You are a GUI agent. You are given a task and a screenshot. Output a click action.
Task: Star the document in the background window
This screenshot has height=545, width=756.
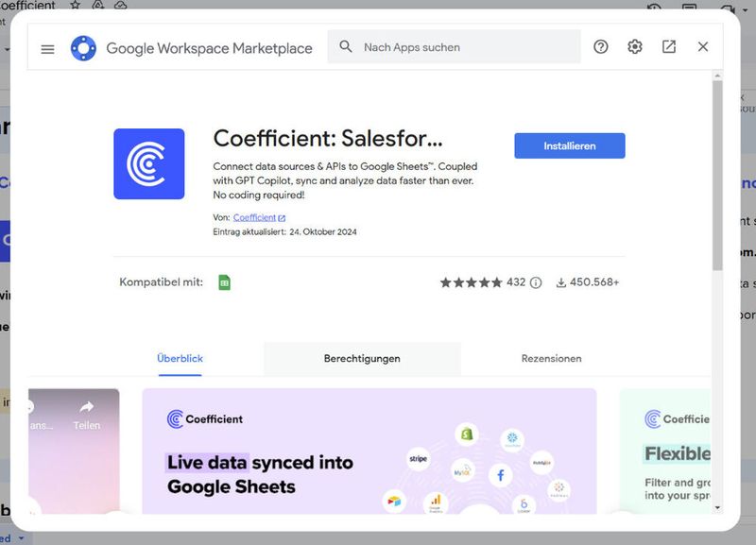[x=76, y=5]
